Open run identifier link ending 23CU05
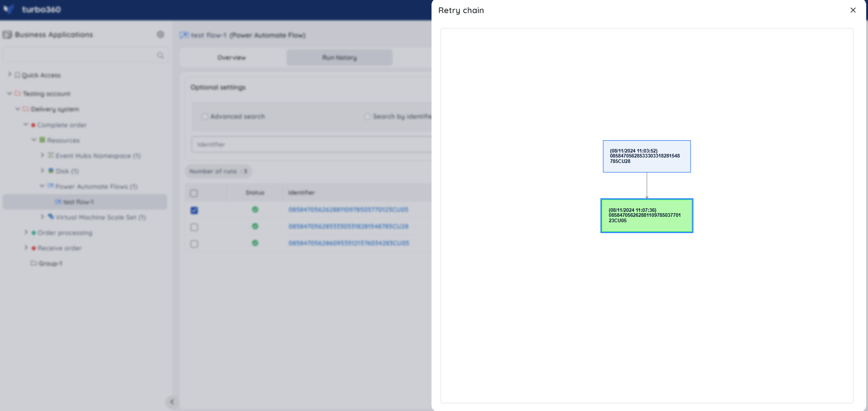This screenshot has height=411, width=868. tap(348, 210)
